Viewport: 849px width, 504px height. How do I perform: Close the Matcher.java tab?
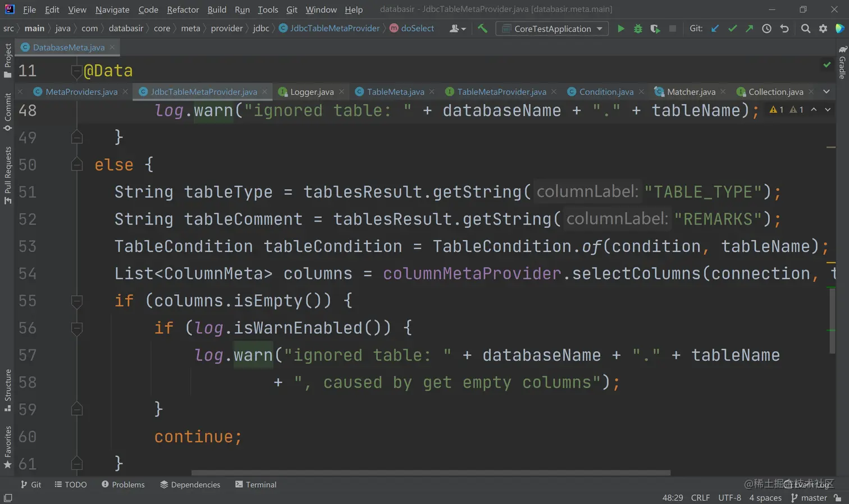coord(723,91)
